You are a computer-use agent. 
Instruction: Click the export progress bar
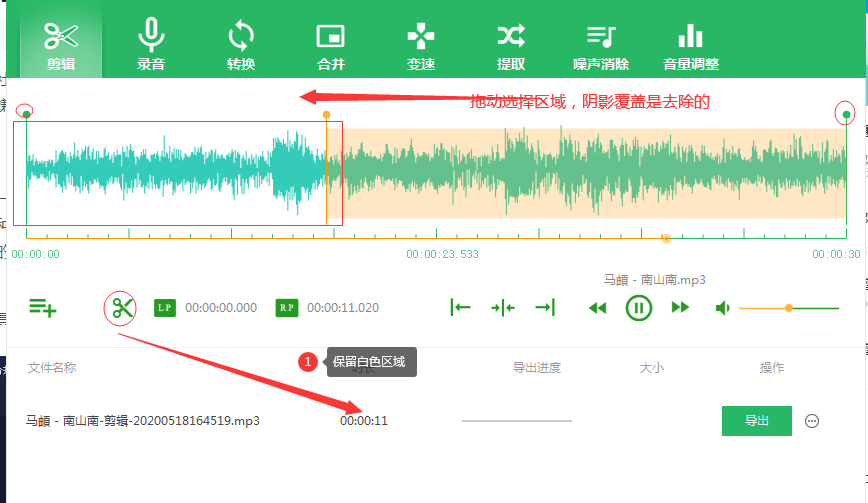(516, 421)
